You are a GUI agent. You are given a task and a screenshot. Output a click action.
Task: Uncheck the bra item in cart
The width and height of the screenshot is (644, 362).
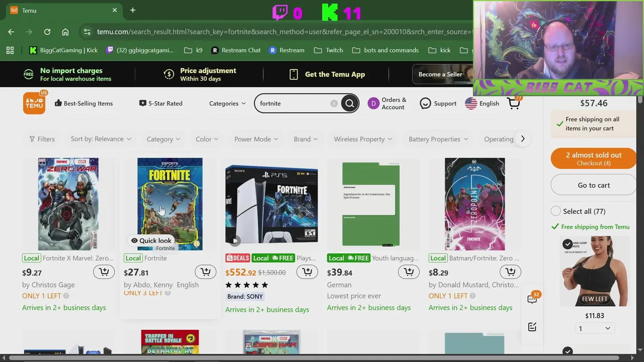tap(568, 244)
